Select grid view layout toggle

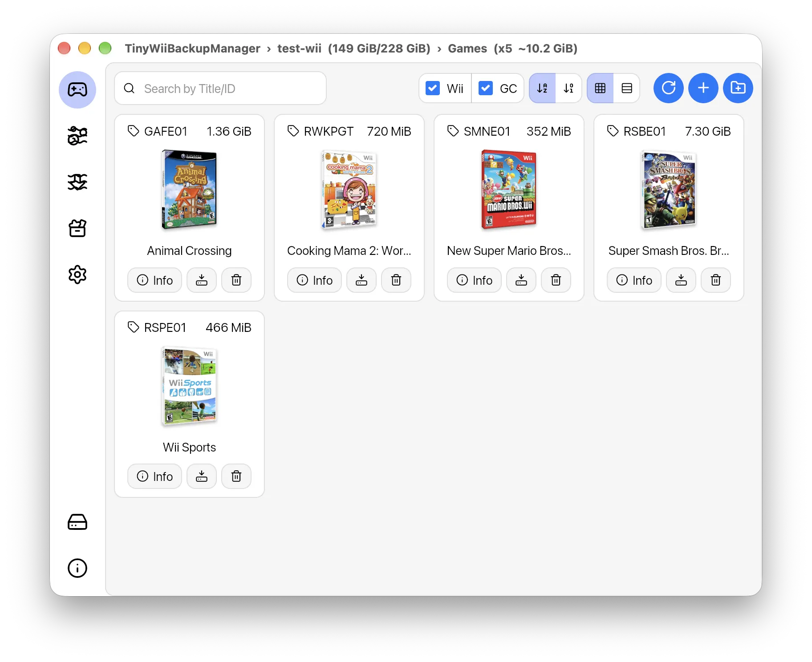(600, 88)
